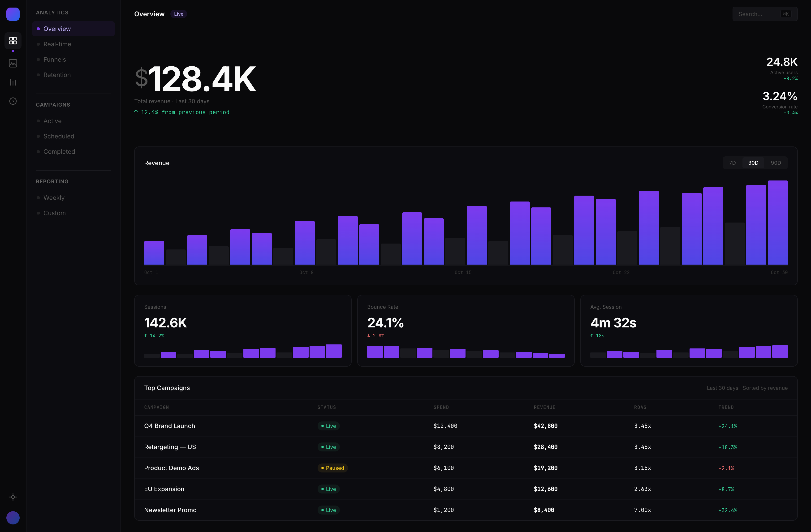Select Custom under Reporting
811x532 pixels.
pyautogui.click(x=55, y=213)
